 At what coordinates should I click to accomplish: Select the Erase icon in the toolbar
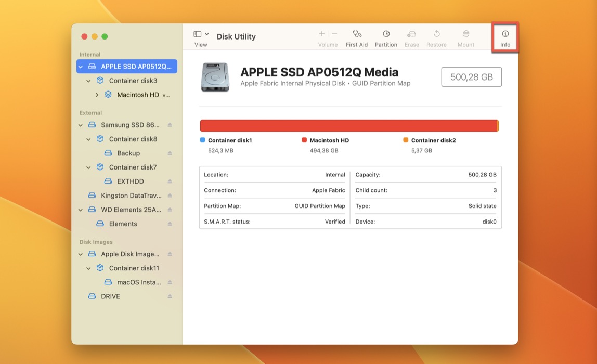click(411, 36)
